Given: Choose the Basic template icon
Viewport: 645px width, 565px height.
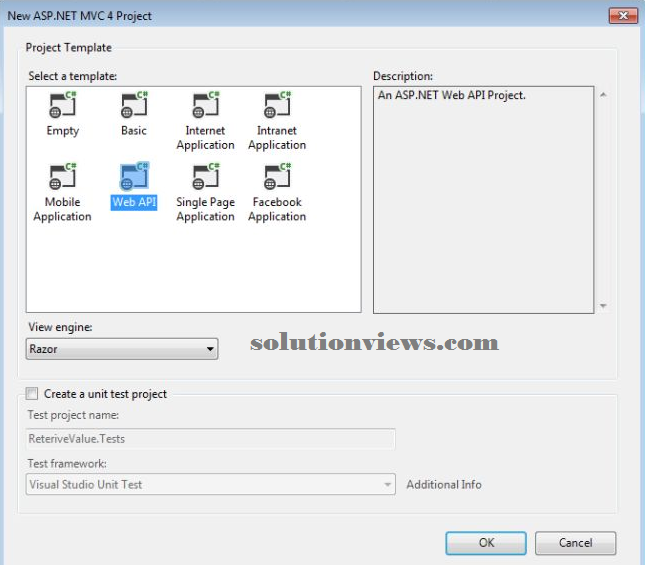Looking at the screenshot, I should tap(134, 105).
